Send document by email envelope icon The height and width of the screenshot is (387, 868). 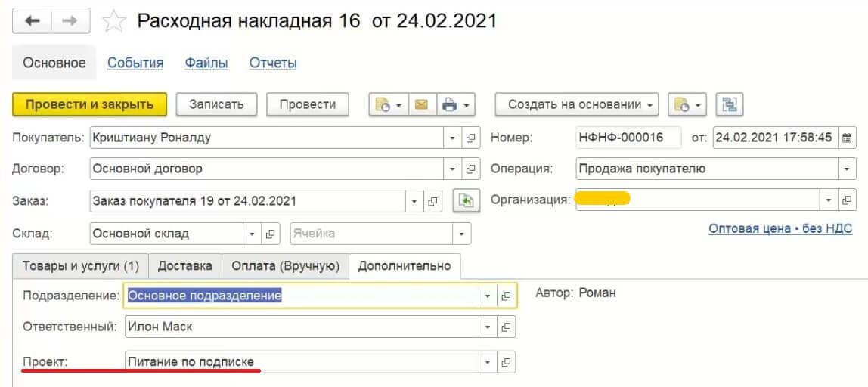423,104
